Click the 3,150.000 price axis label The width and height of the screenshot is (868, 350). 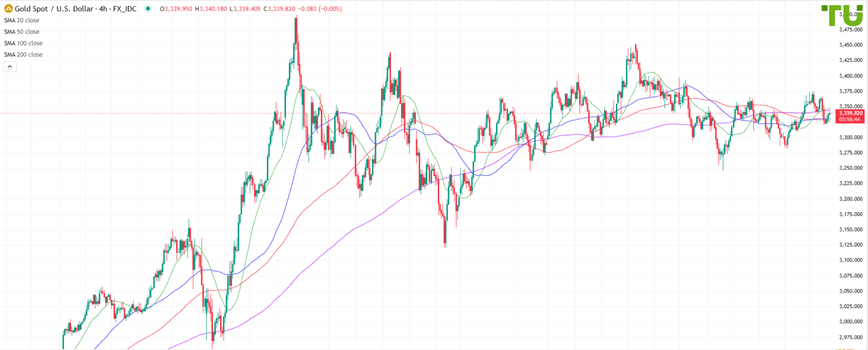pyautogui.click(x=851, y=230)
